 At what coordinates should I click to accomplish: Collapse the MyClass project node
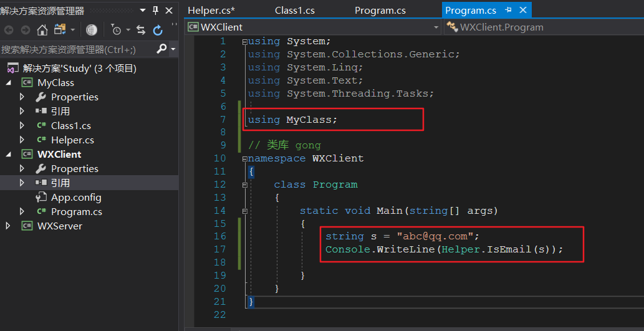pyautogui.click(x=8, y=83)
